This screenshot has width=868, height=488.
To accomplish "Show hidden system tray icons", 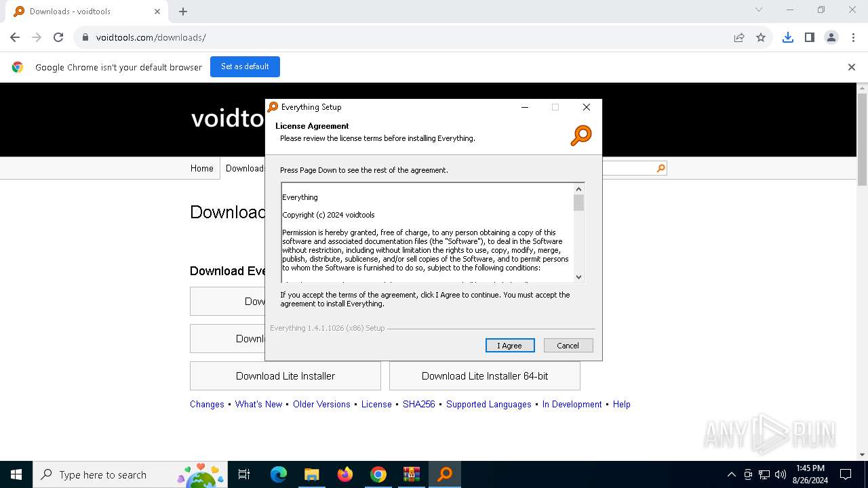I will coord(731,474).
